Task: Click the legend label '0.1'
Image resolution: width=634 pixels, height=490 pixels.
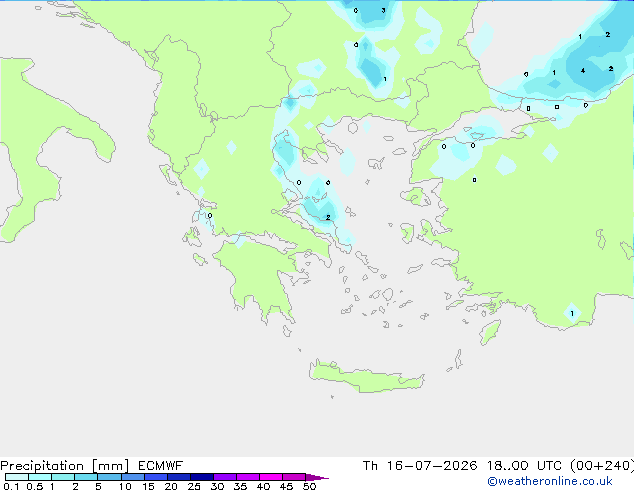Action: (x=11, y=486)
